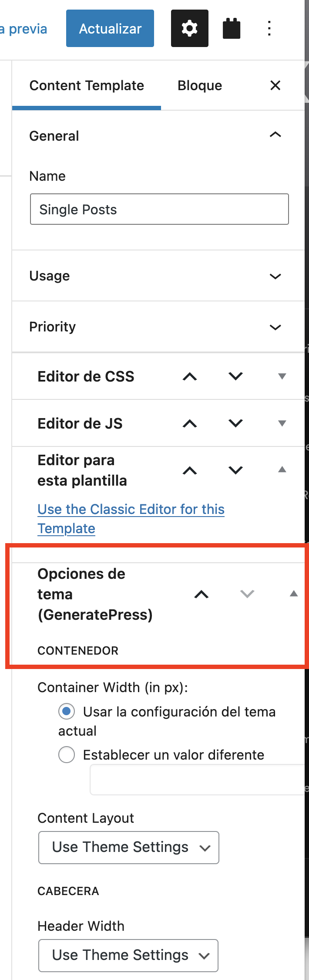Expand the Priority section
309x980 pixels.
point(158,327)
